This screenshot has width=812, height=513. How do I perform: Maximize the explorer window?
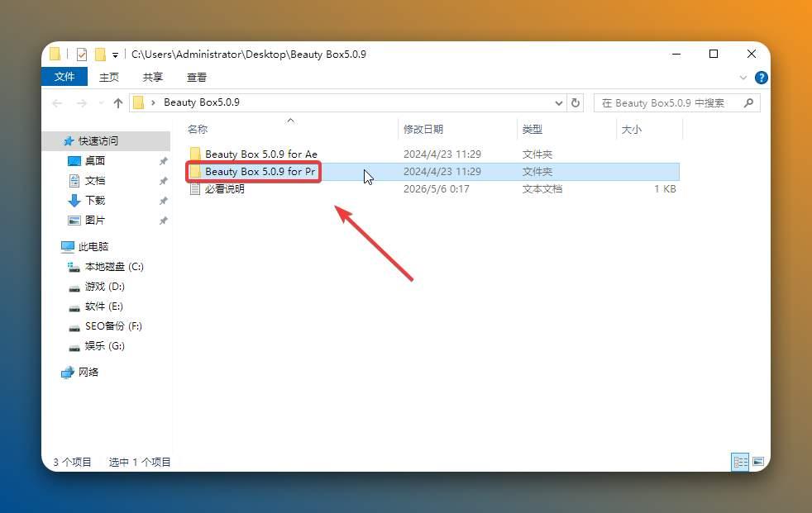coord(714,54)
